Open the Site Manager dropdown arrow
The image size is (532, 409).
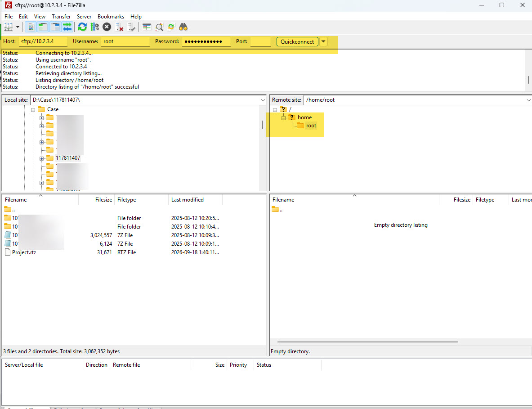click(18, 27)
